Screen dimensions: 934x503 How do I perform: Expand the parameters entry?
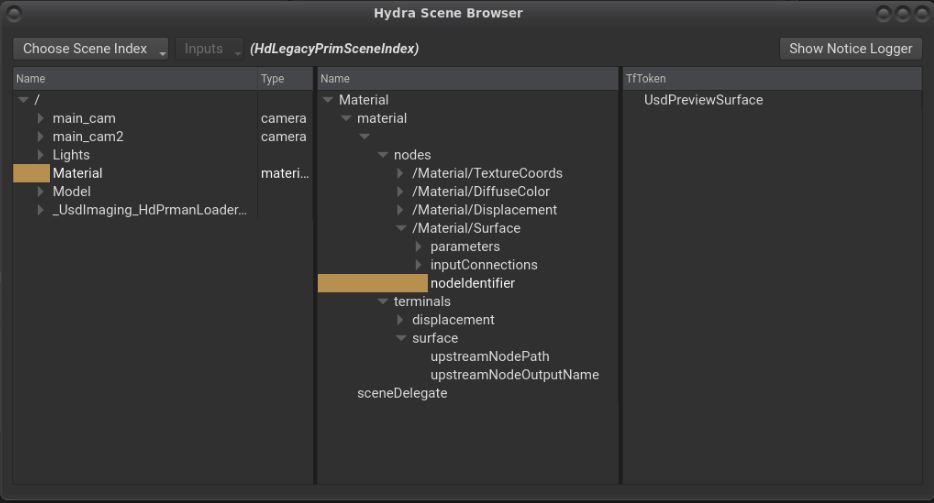pyautogui.click(x=419, y=247)
